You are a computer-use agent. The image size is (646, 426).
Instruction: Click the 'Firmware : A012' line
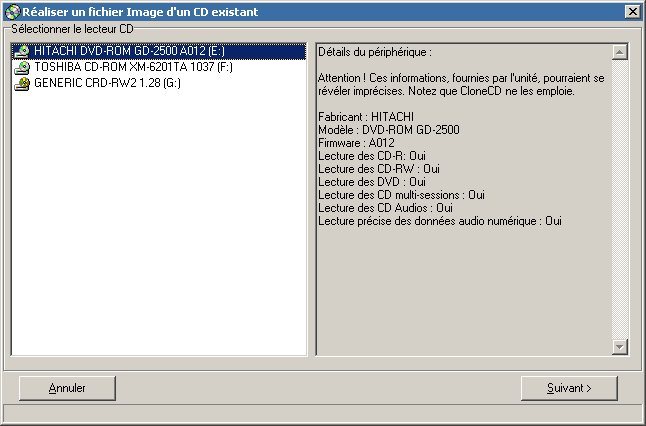coord(356,143)
